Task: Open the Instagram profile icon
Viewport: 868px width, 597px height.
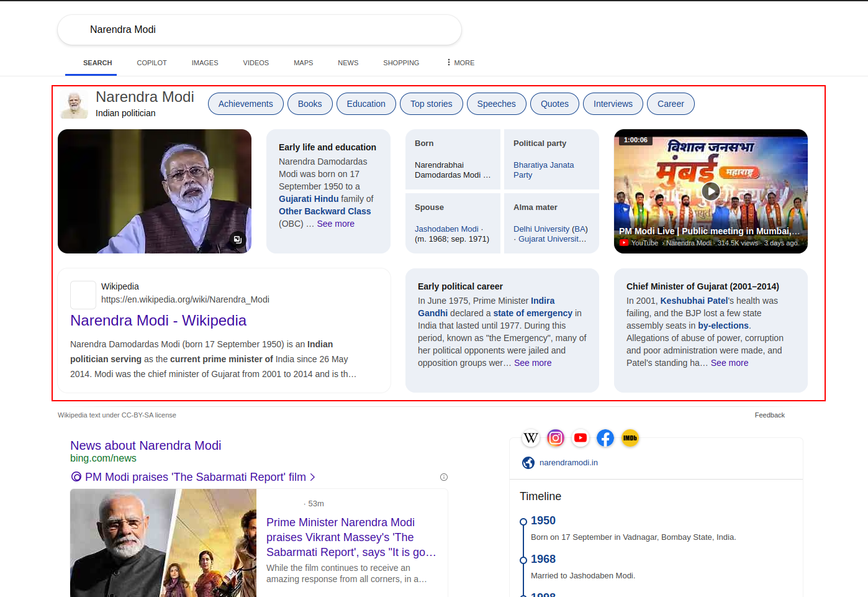Action: click(x=556, y=438)
